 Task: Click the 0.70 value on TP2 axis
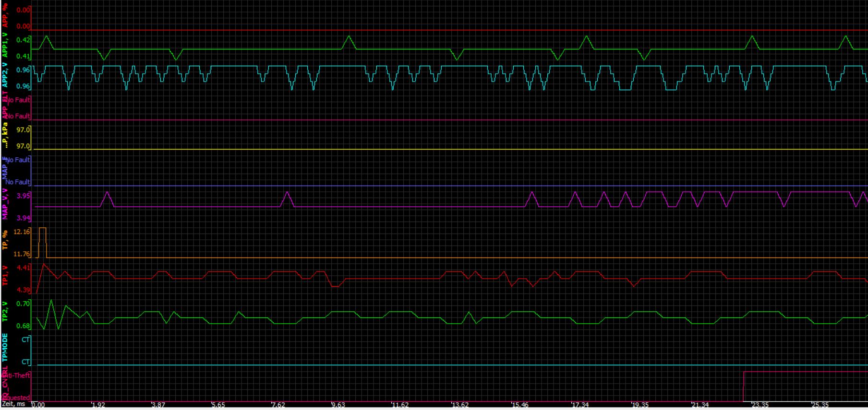click(23, 304)
